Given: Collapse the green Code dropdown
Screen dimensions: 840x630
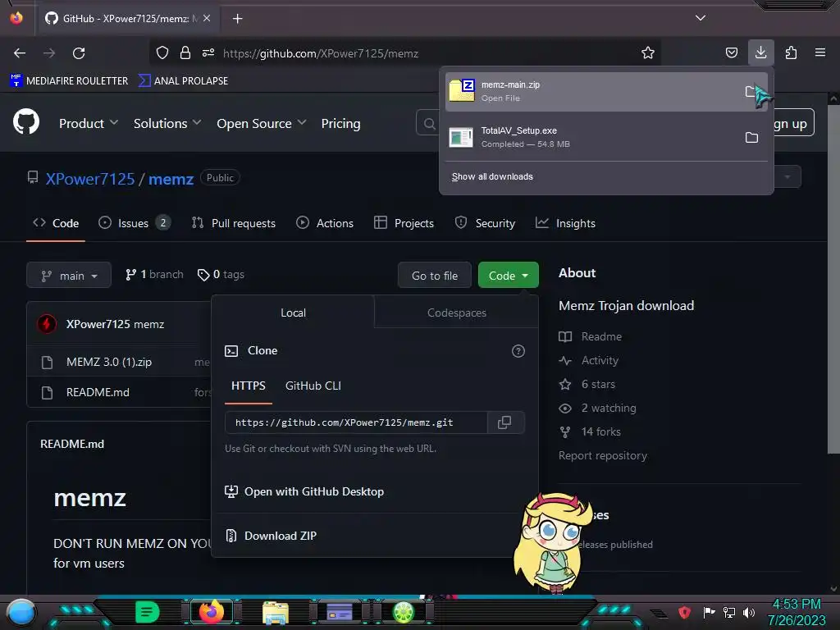Looking at the screenshot, I should coord(508,276).
